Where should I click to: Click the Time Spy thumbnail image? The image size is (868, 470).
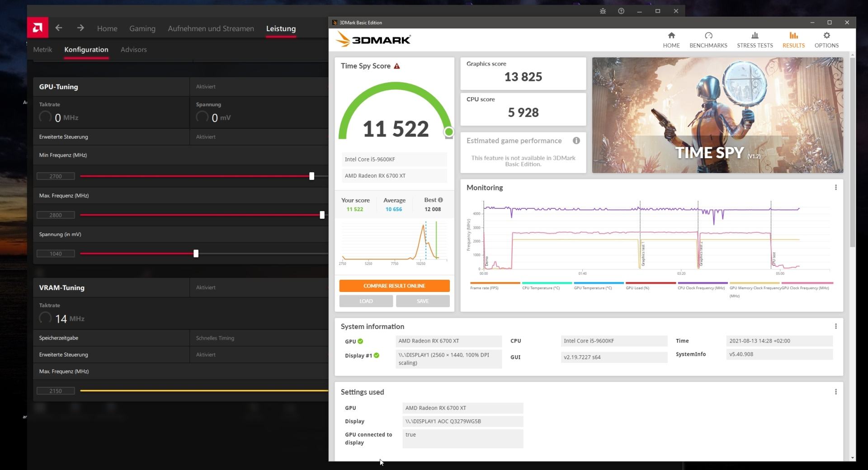(x=717, y=115)
